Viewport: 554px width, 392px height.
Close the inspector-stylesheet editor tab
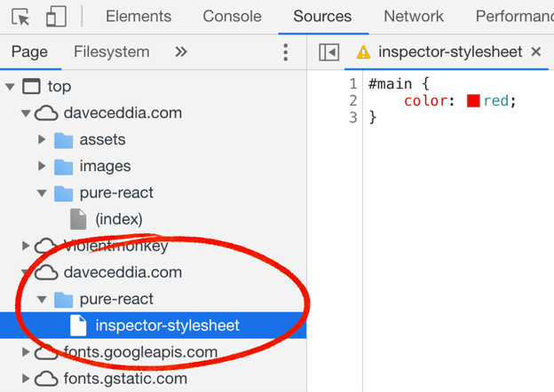pyautogui.click(x=536, y=51)
